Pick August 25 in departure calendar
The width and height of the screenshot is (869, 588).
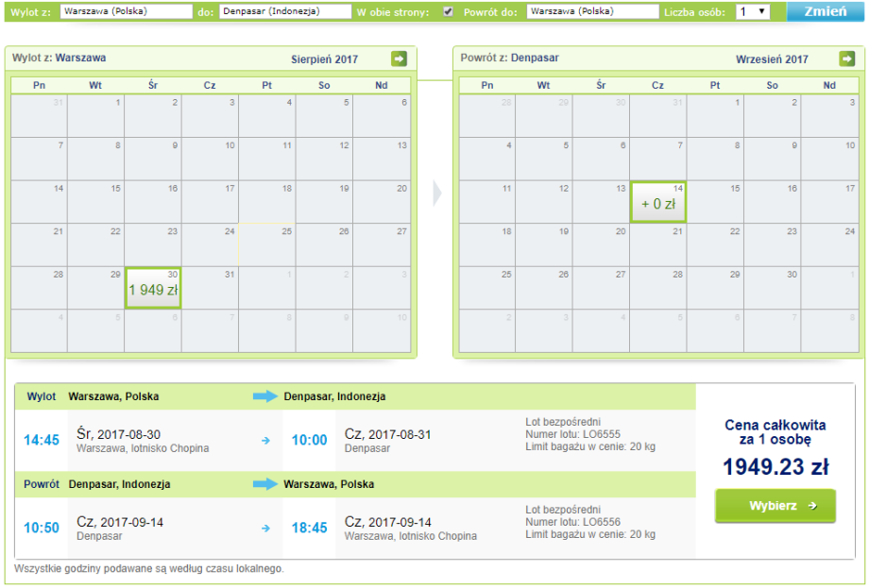click(x=267, y=244)
